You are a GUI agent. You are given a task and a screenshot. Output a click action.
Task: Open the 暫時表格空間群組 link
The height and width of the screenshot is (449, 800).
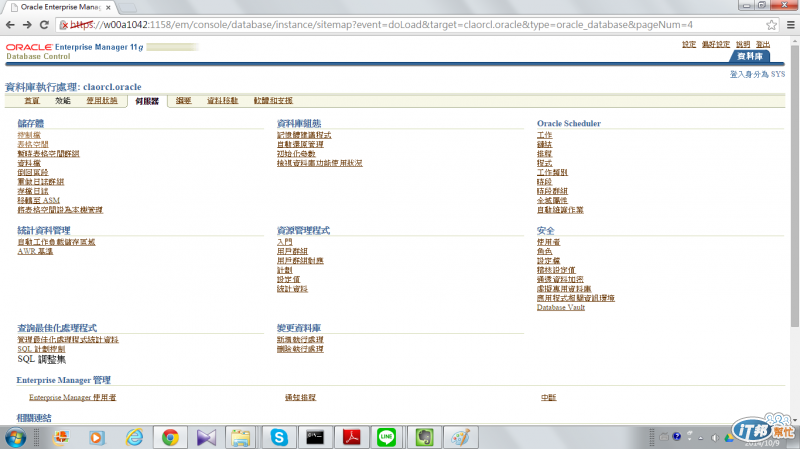pyautogui.click(x=48, y=154)
